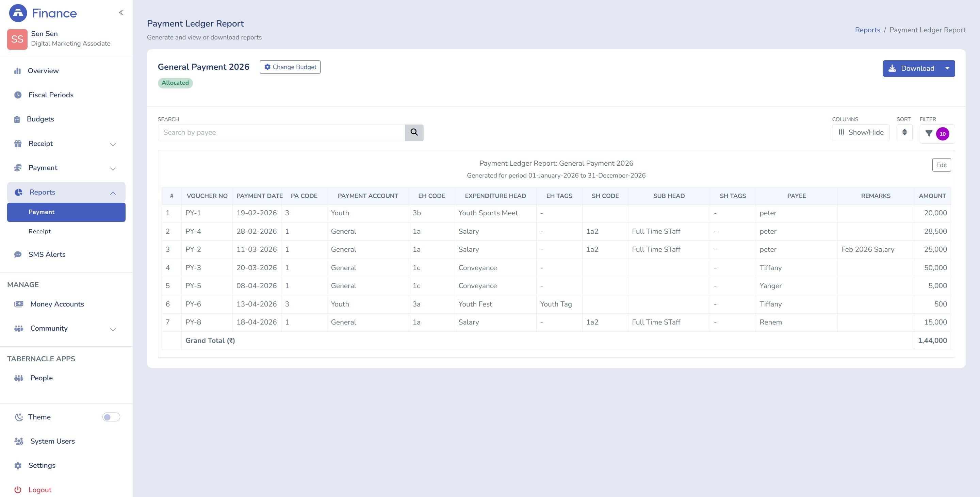This screenshot has width=980, height=497.
Task: Open Fiscal Periods via its clock icon
Action: [x=18, y=95]
